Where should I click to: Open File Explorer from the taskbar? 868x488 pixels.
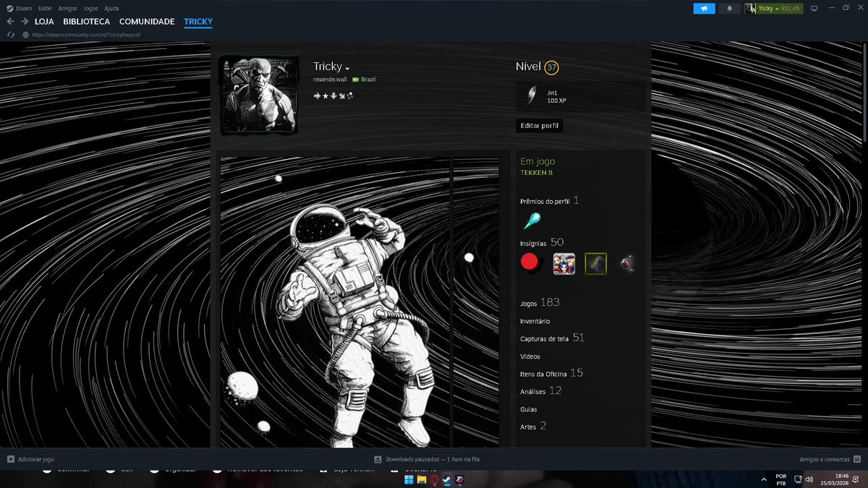tap(422, 479)
